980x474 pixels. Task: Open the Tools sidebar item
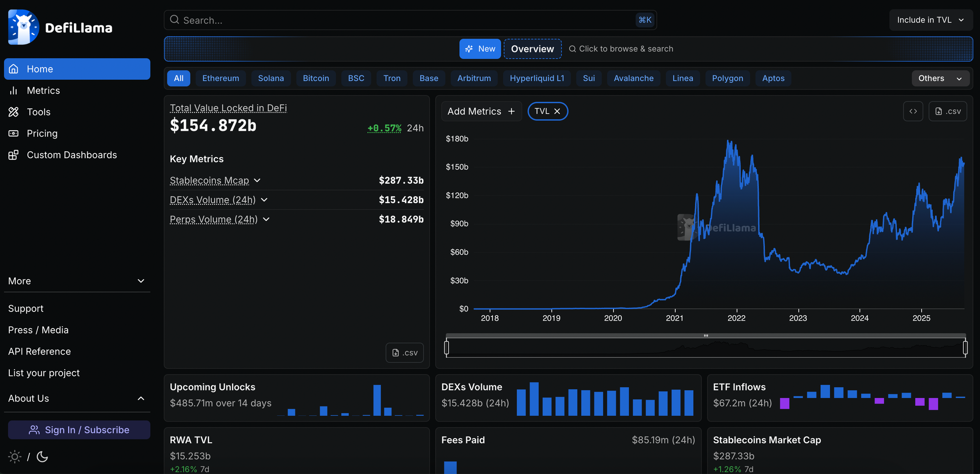click(77, 112)
